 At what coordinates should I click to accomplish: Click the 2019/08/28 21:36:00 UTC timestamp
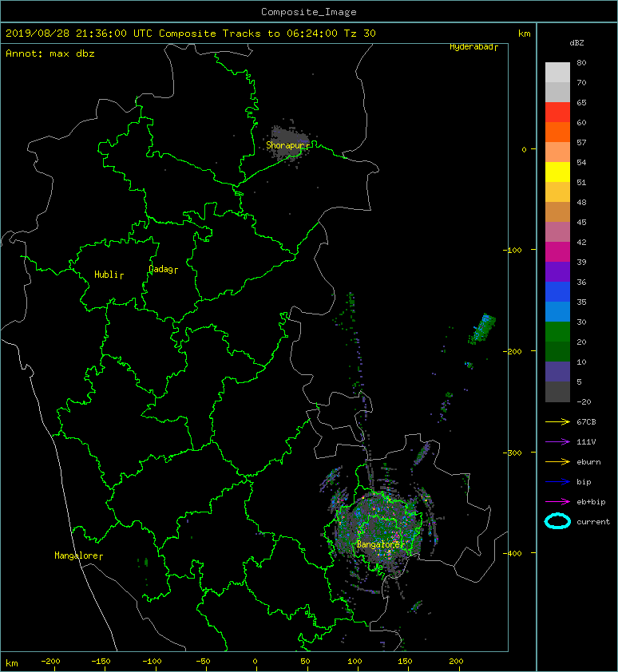point(79,34)
